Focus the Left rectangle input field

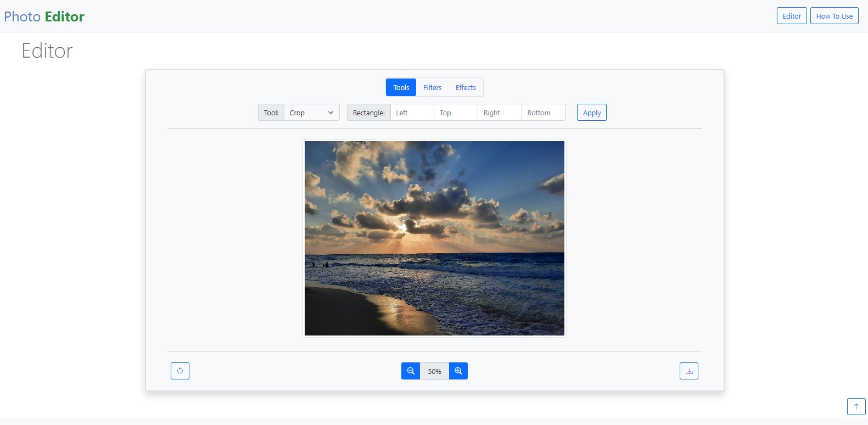(412, 113)
